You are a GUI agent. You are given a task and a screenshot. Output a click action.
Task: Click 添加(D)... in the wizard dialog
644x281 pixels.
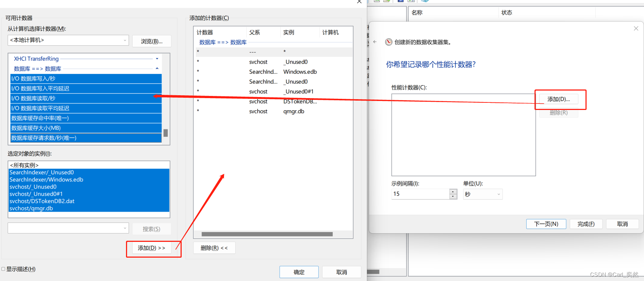pyautogui.click(x=559, y=99)
